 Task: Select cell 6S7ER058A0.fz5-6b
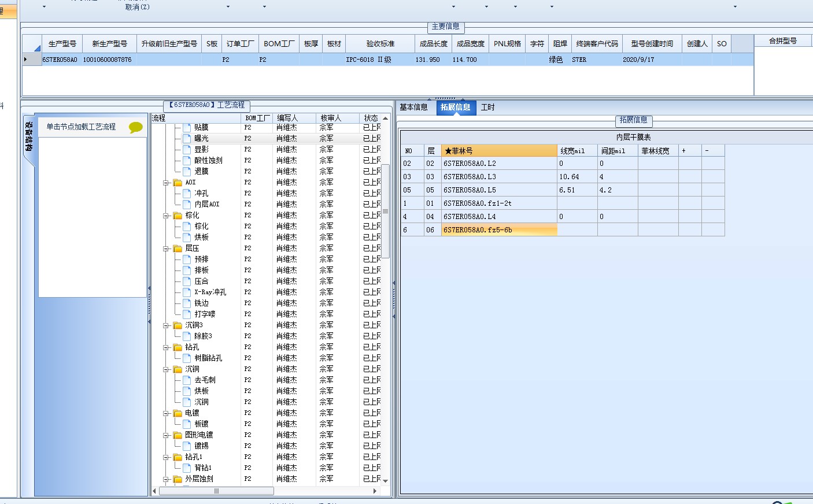[x=500, y=230]
